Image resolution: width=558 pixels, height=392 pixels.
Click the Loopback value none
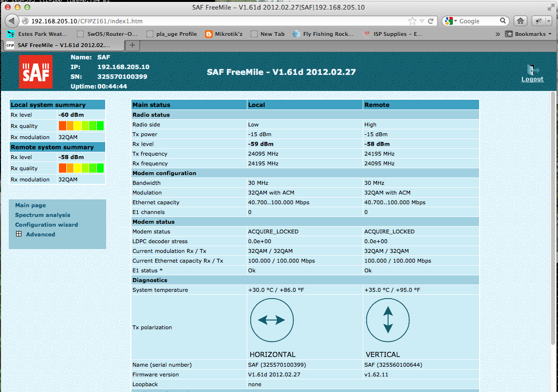coord(255,385)
